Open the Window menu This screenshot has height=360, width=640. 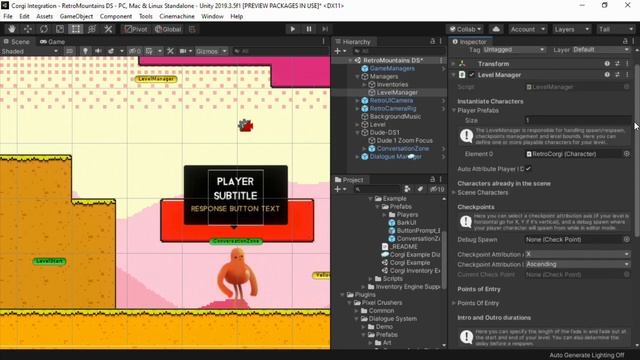tap(212, 16)
